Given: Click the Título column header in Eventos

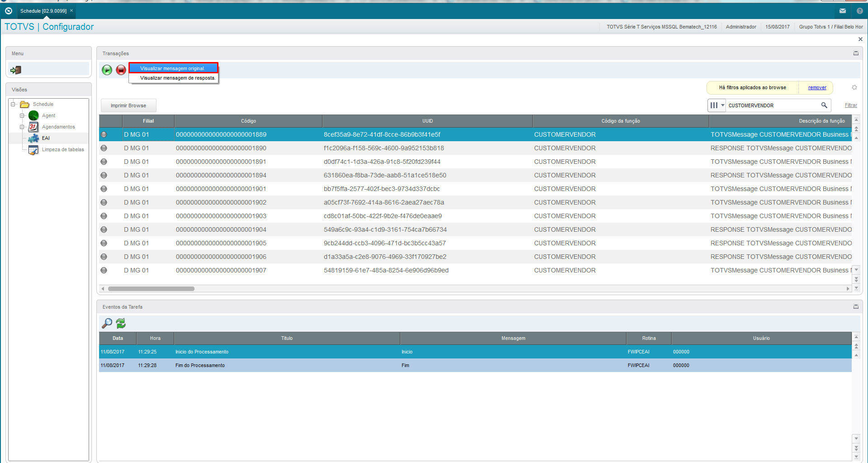Looking at the screenshot, I should tap(287, 338).
